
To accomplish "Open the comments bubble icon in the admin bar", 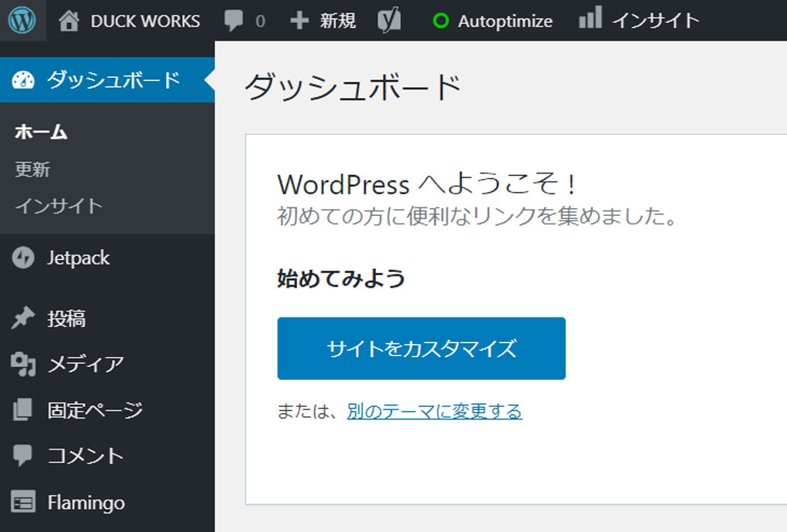I will click(233, 21).
